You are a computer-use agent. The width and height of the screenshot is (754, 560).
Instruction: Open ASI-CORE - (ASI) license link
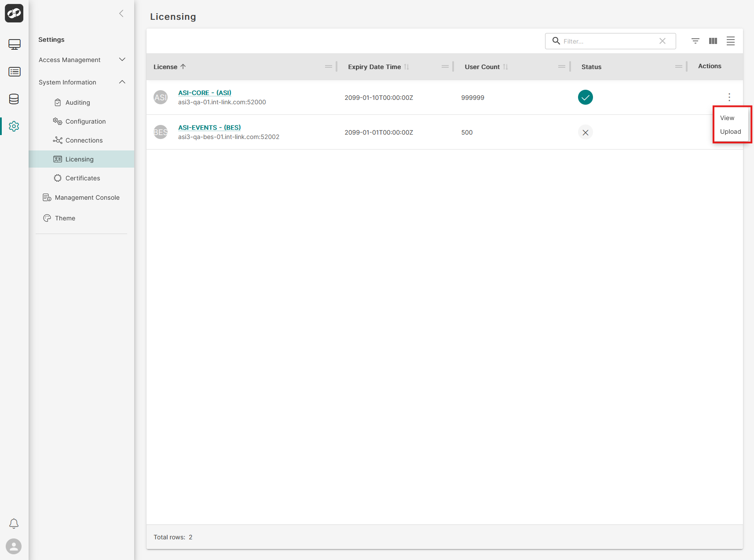[x=205, y=93]
